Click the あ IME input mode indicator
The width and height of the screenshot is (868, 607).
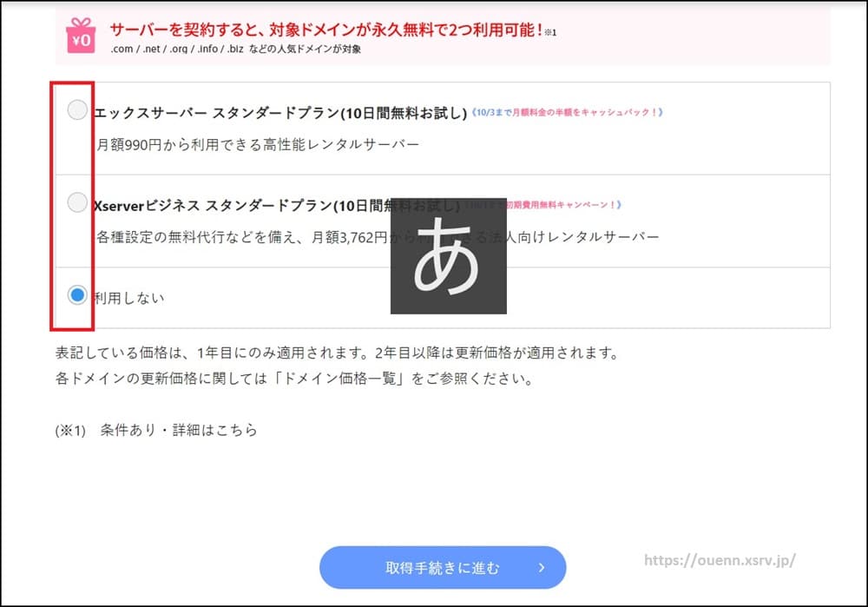click(448, 255)
